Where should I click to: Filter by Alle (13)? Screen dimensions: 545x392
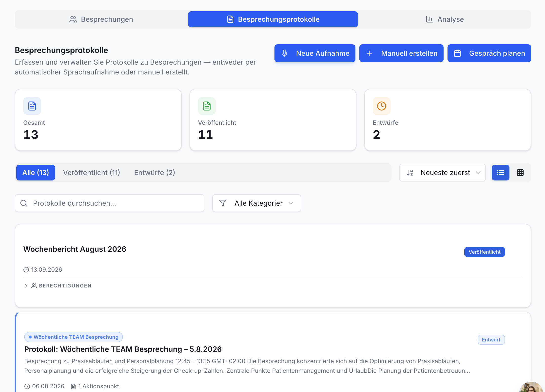[36, 173]
